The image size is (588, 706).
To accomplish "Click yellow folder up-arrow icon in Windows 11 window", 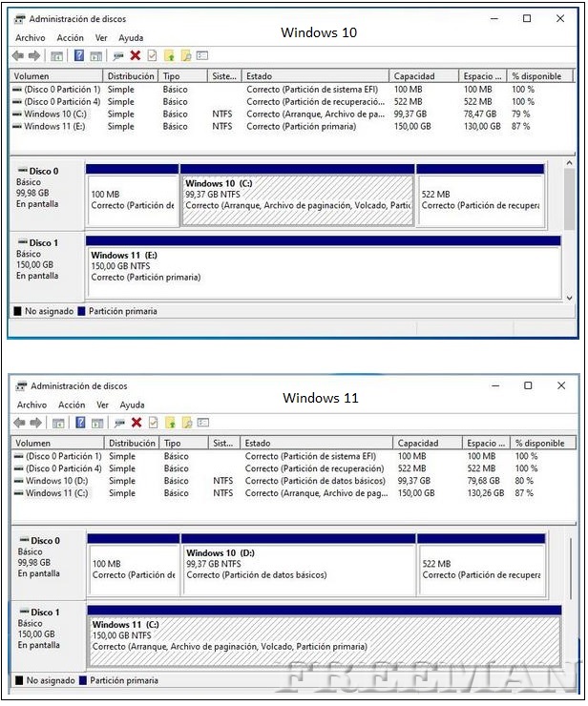I will click(x=170, y=423).
